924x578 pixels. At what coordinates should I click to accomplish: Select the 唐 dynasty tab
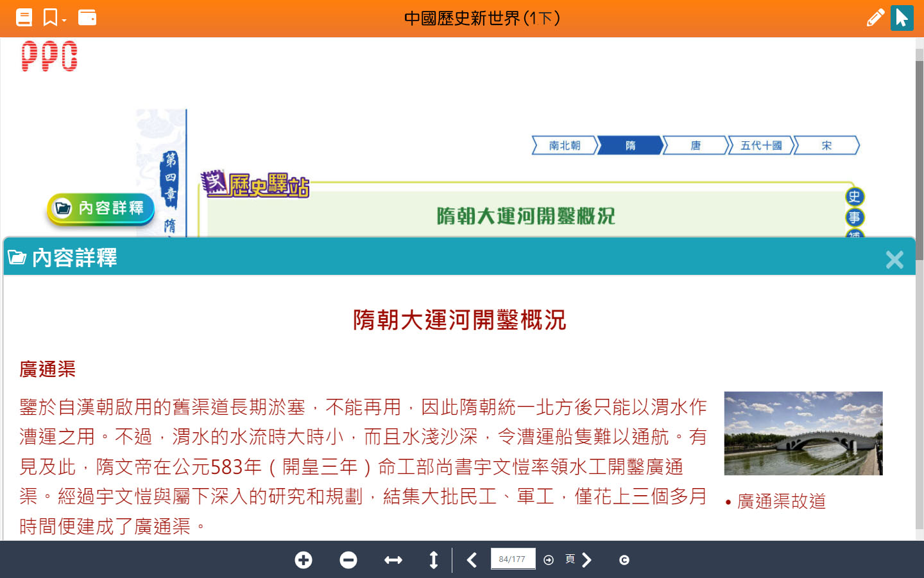(x=696, y=146)
